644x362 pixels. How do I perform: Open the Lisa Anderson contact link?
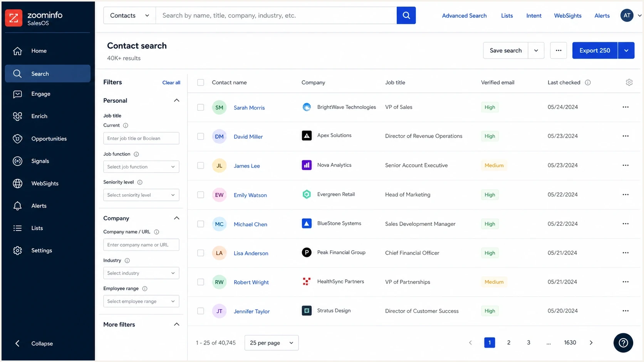pyautogui.click(x=251, y=253)
